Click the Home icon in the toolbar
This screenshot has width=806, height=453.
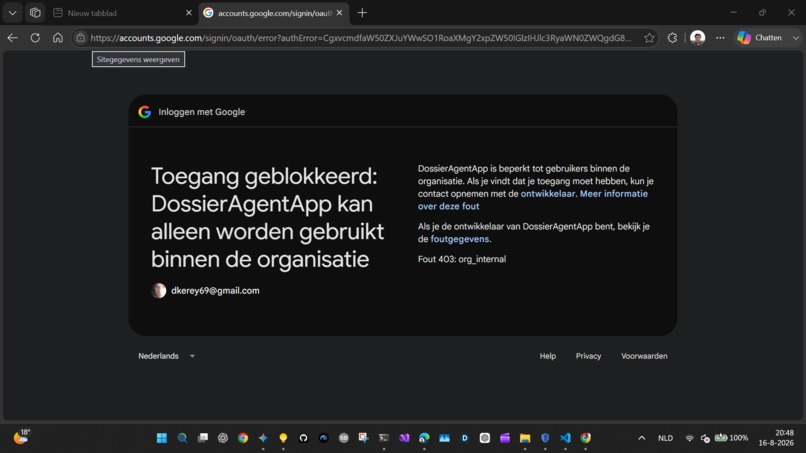58,38
